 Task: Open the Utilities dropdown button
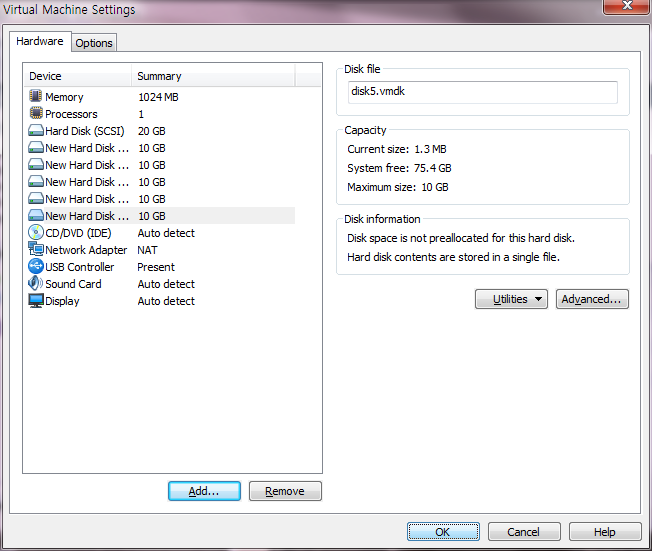click(x=511, y=299)
